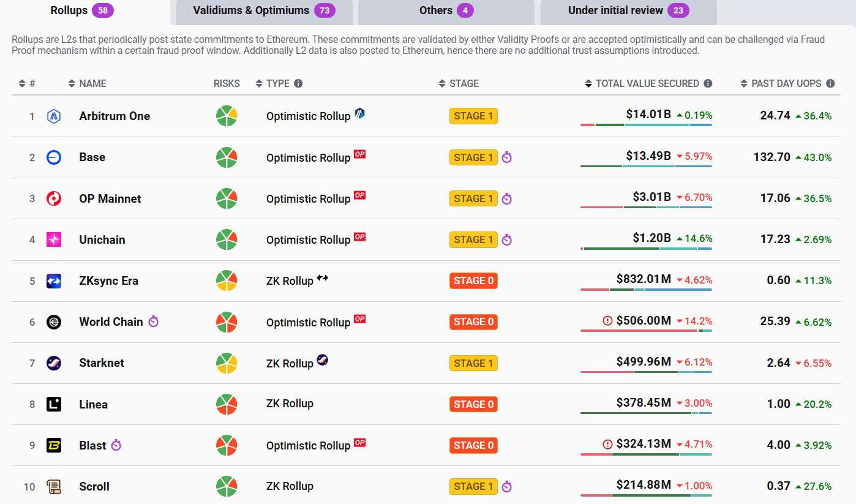
Task: Switch to the Validiums & Optimiums tab
Action: (x=265, y=11)
